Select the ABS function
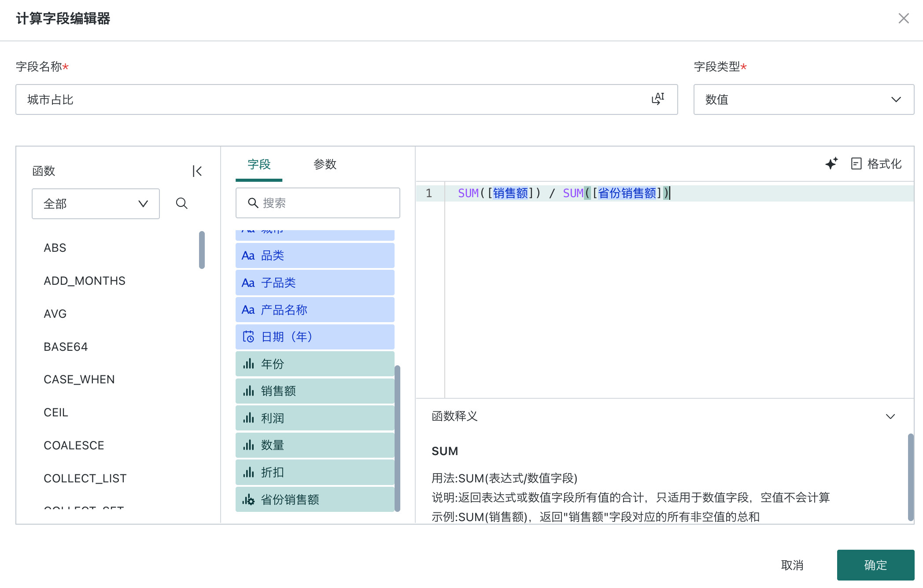 pyautogui.click(x=55, y=248)
